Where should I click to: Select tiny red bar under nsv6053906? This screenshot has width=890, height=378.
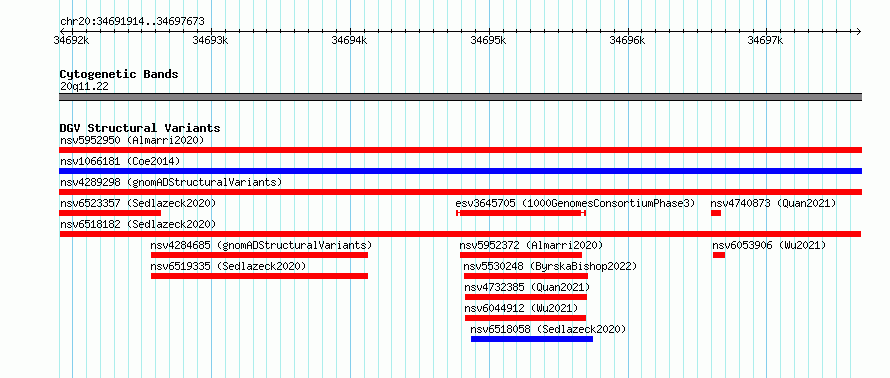pyautogui.click(x=719, y=255)
